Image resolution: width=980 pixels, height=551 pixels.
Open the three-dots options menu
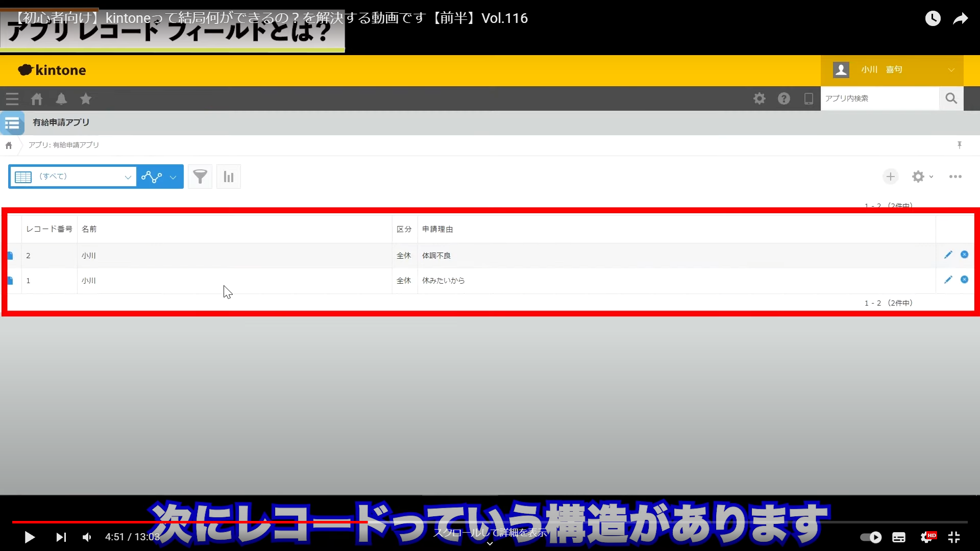coord(955,177)
